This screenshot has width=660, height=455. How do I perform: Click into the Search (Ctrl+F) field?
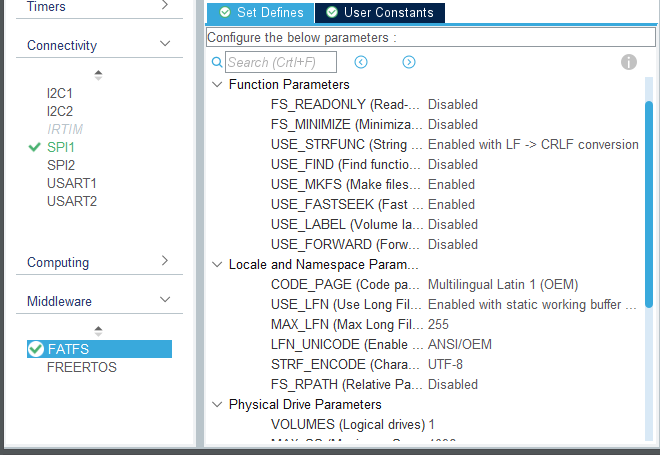point(281,62)
